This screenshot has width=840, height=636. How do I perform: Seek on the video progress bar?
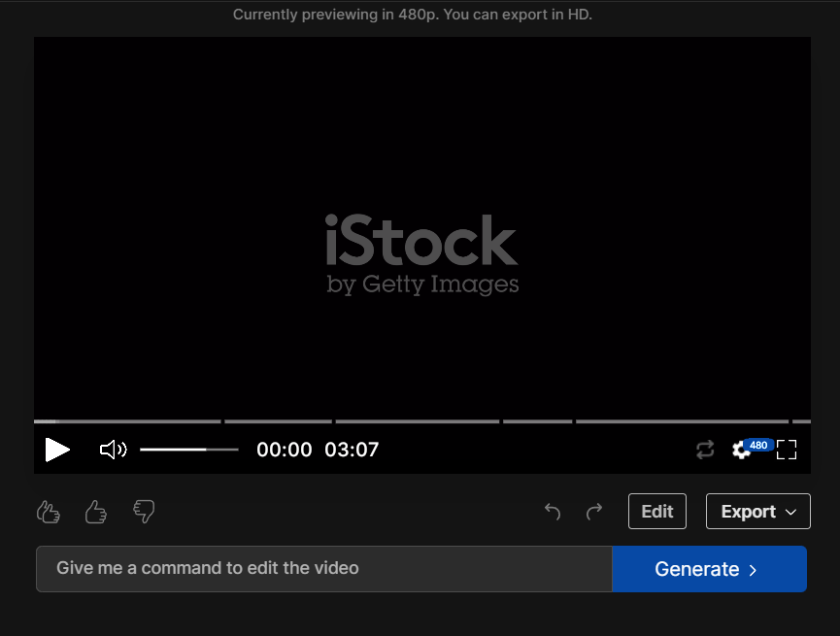click(x=422, y=421)
